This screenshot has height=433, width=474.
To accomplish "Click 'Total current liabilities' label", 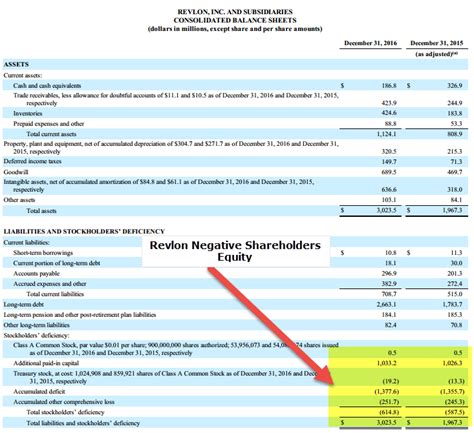I will pyautogui.click(x=55, y=294).
